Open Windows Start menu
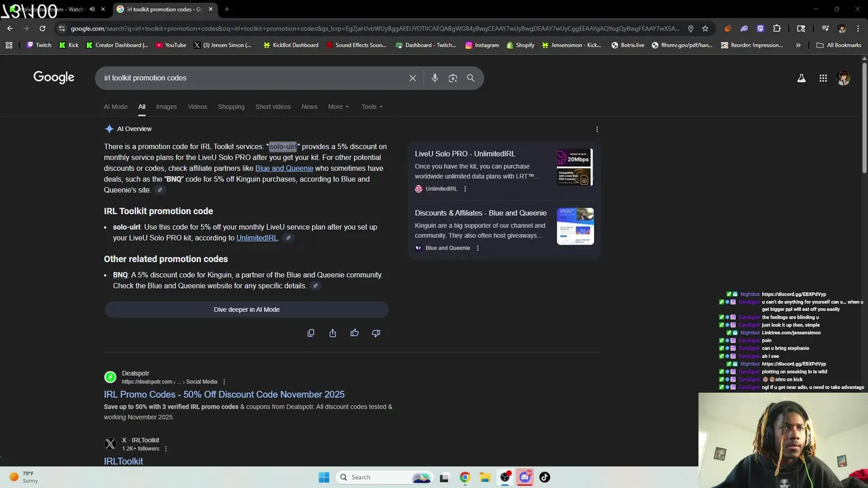Screen dimensions: 868x488 [x=323, y=477]
